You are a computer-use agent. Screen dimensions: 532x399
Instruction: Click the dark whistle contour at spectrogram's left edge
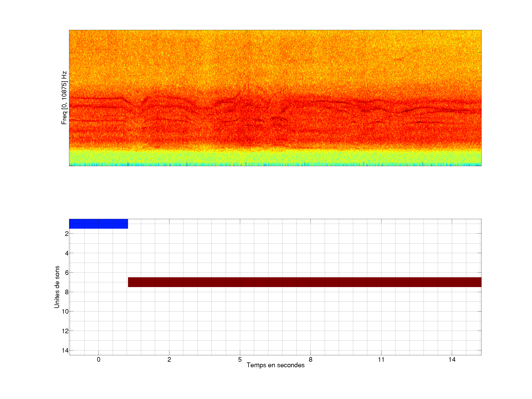click(96, 98)
